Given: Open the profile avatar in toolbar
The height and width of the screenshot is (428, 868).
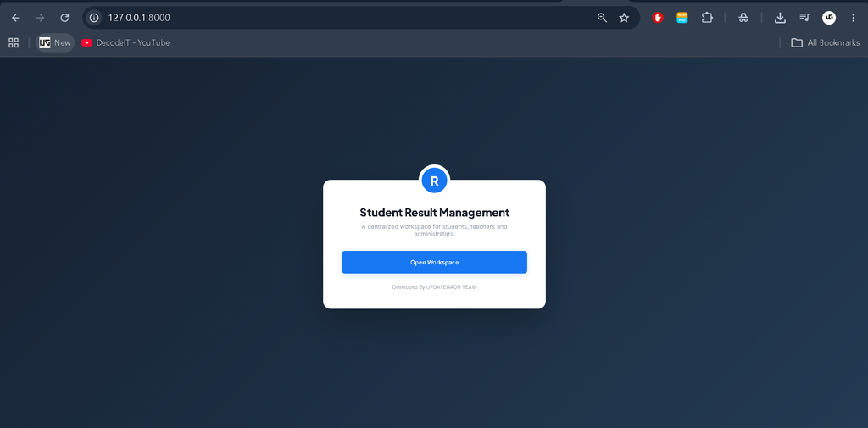Looking at the screenshot, I should 829,18.
